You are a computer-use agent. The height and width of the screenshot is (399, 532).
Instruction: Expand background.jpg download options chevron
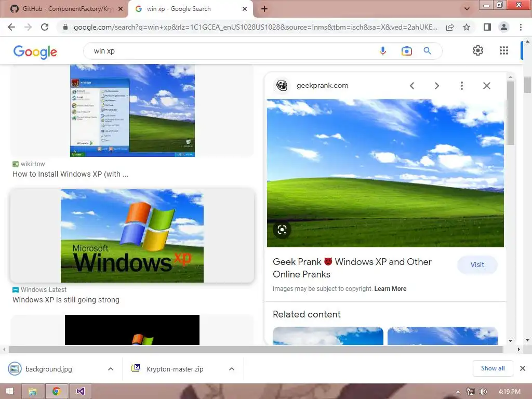coord(111,369)
